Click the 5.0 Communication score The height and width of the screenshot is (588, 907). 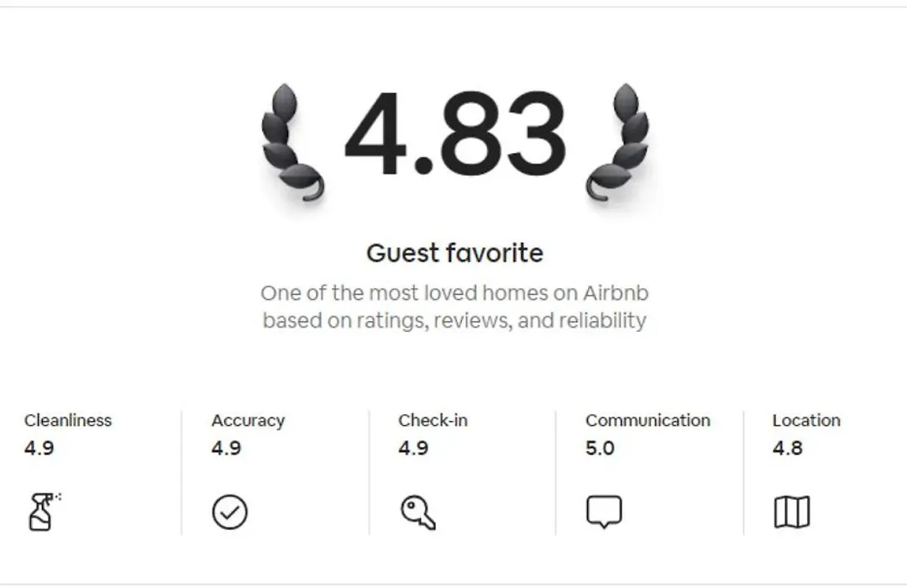pyautogui.click(x=600, y=448)
